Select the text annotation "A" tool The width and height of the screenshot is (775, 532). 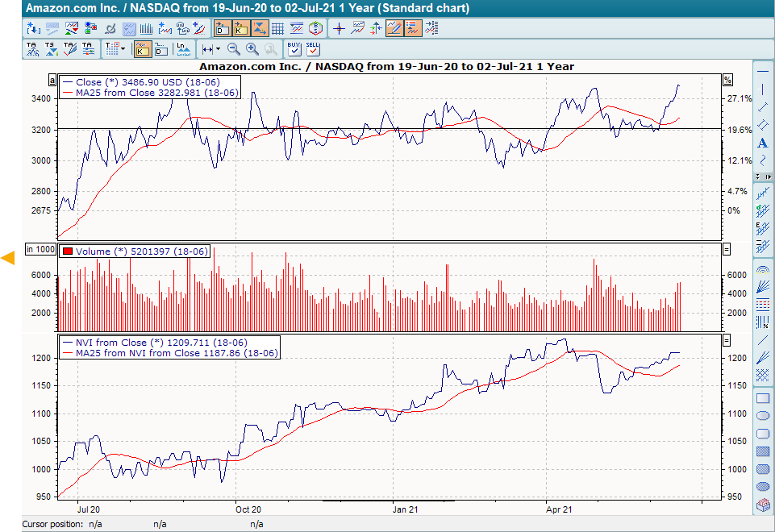tap(762, 143)
